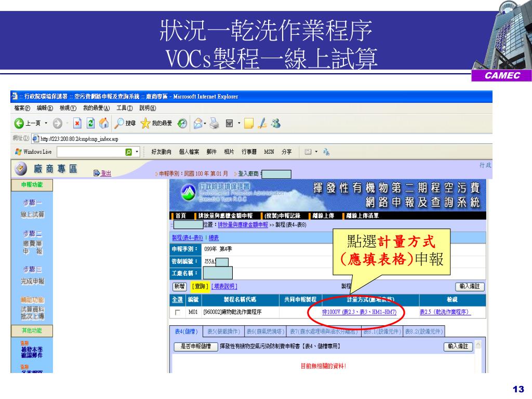Switch to the 表8.2(設備元件) tab
Screen dimensions: 532x399
tap(424, 331)
